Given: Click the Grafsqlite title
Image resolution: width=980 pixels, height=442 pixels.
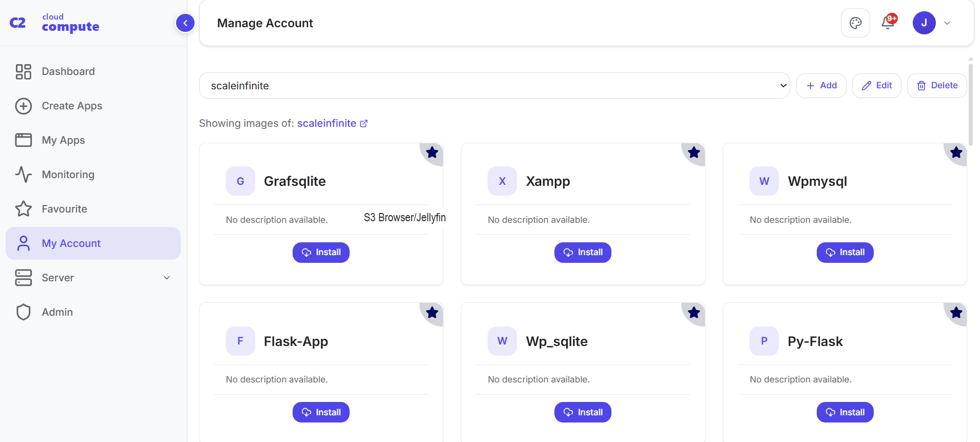Looking at the screenshot, I should tap(295, 181).
